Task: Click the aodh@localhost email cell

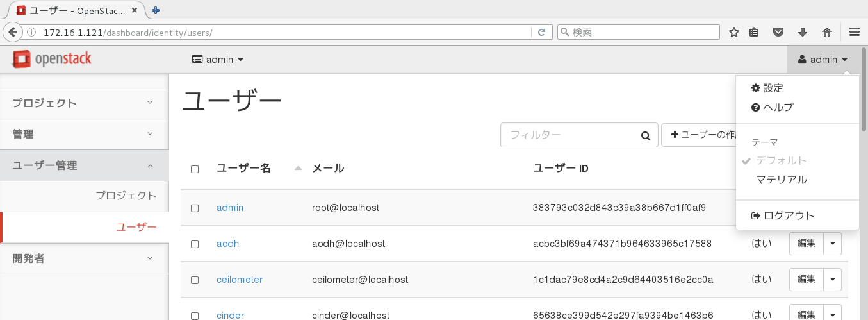Action: [x=348, y=244]
